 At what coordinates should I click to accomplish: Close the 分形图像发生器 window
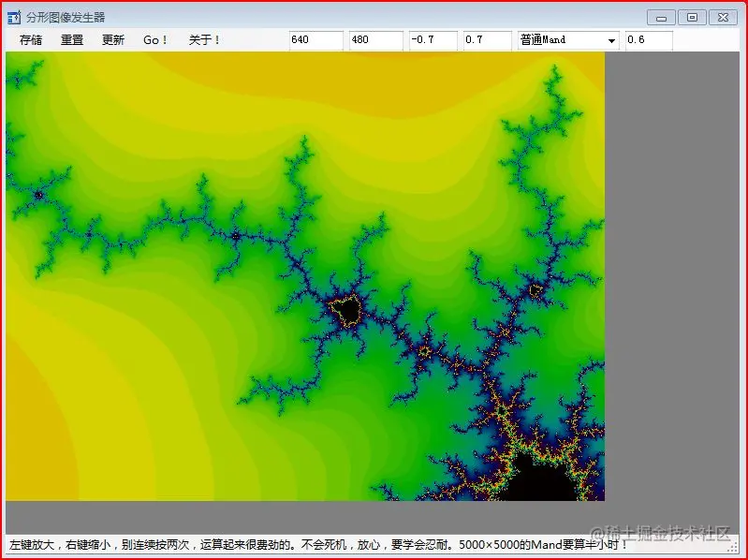724,18
